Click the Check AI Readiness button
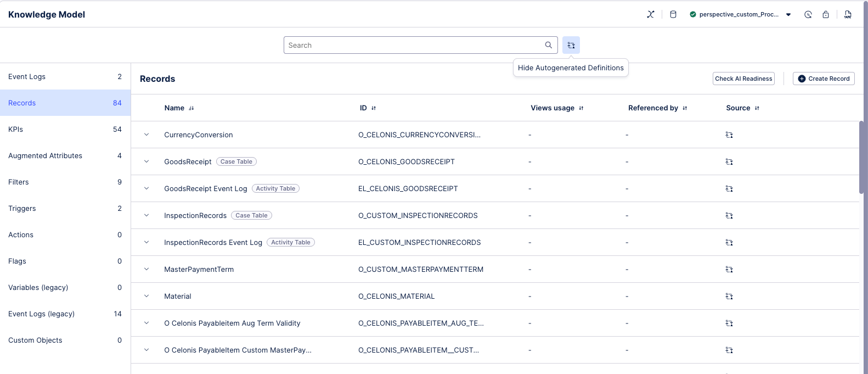Image resolution: width=868 pixels, height=374 pixels. point(743,79)
